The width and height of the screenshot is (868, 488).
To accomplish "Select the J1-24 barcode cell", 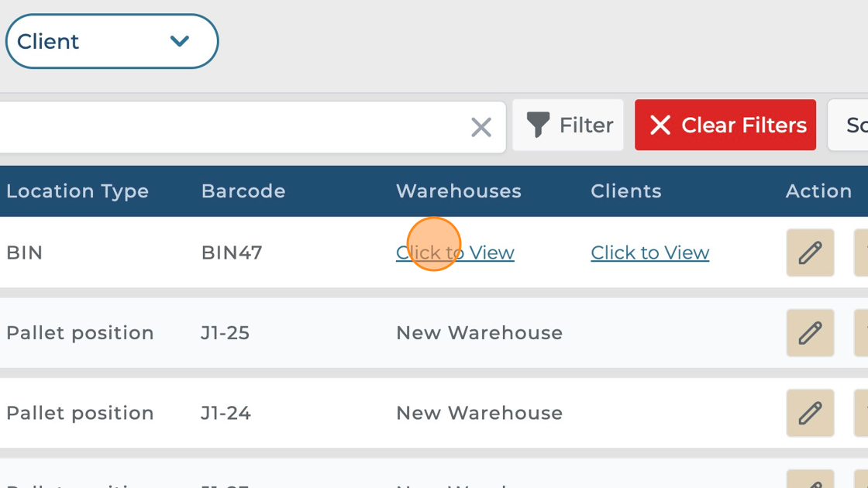I will [x=226, y=413].
